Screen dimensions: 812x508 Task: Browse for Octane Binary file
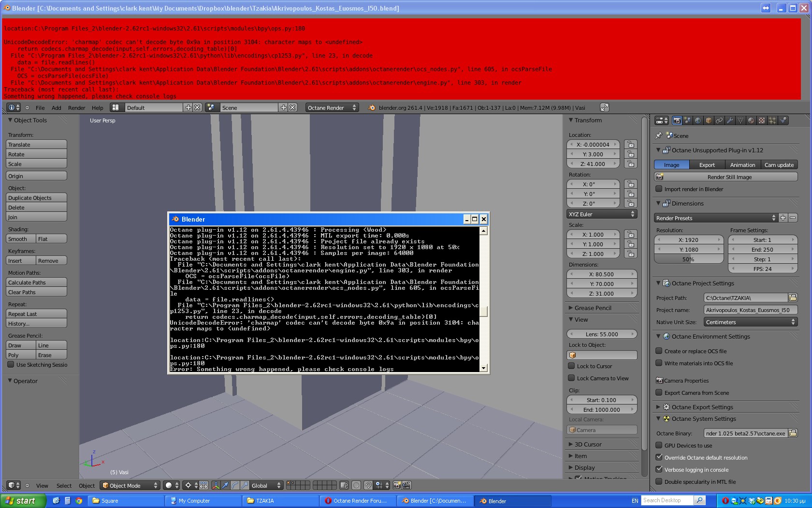point(793,433)
